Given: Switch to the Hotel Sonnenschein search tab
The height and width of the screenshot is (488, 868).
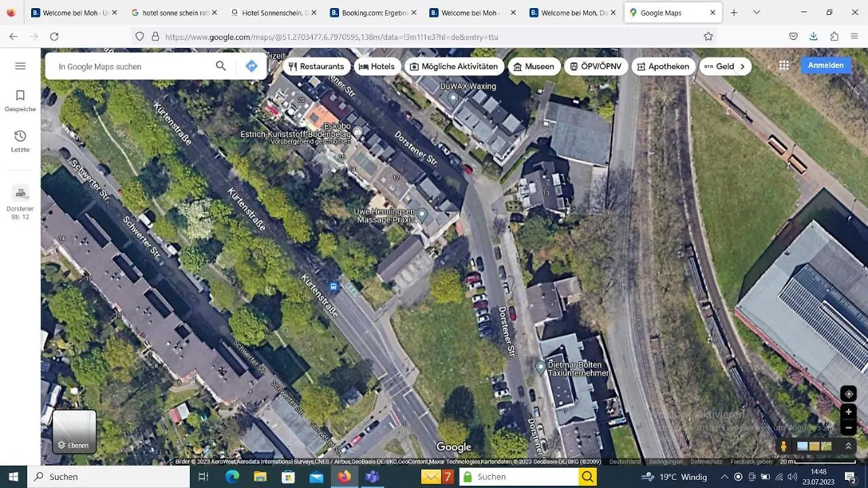Looking at the screenshot, I should [275, 12].
